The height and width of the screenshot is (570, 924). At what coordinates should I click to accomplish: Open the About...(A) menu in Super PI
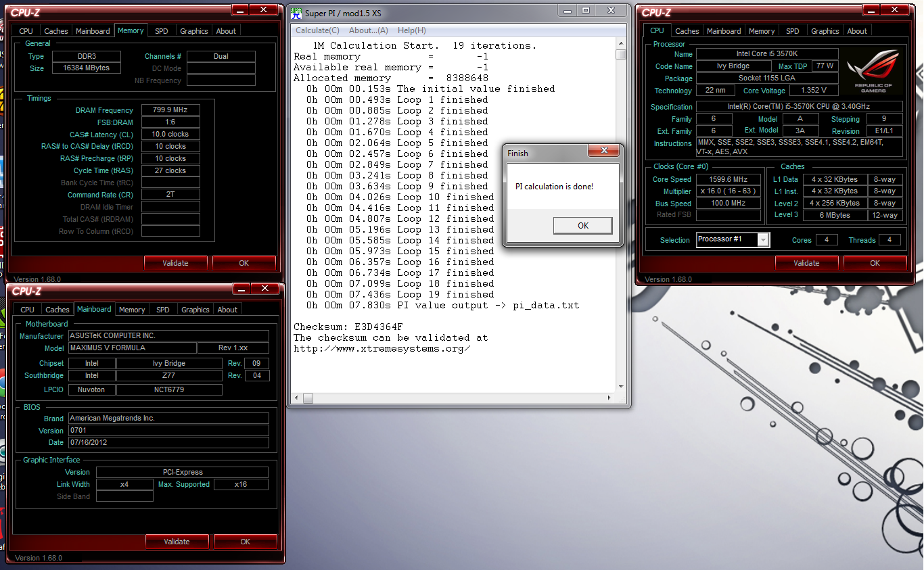click(x=369, y=30)
